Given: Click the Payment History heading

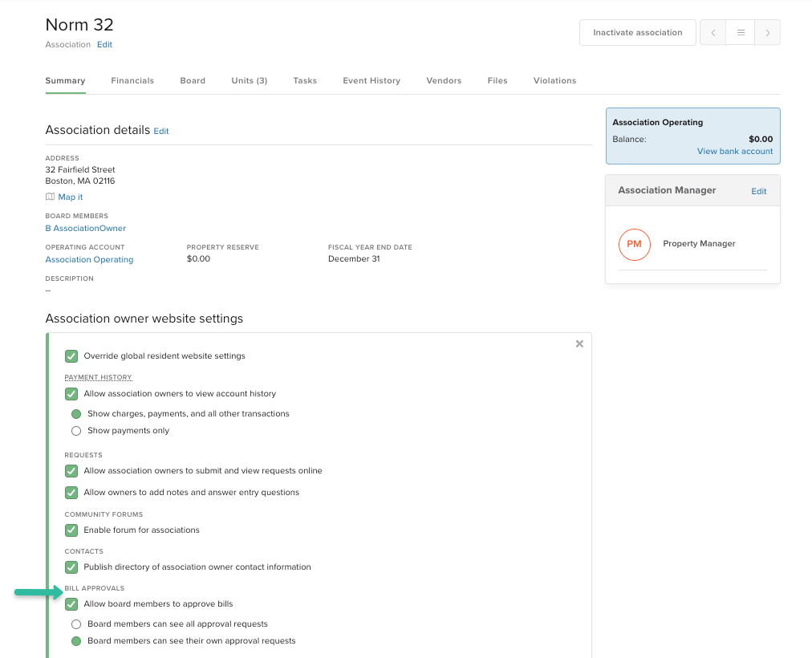Looking at the screenshot, I should pos(99,377).
